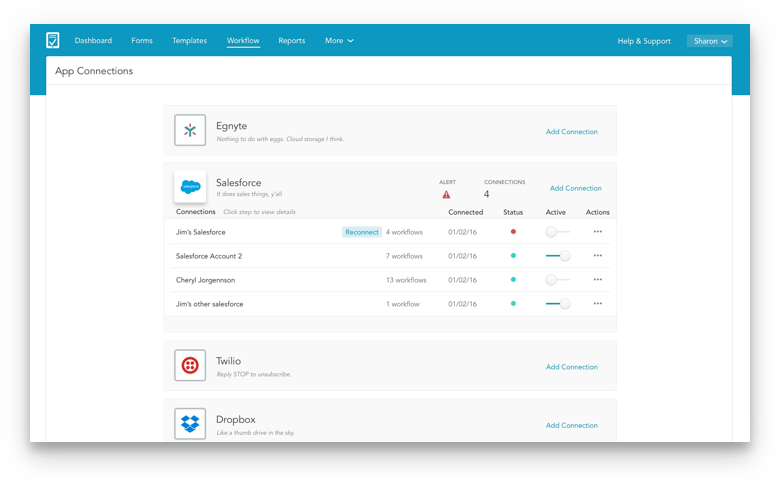Add Connection for Salesforce
Image resolution: width=780 pixels, height=482 pixels.
pyautogui.click(x=576, y=188)
